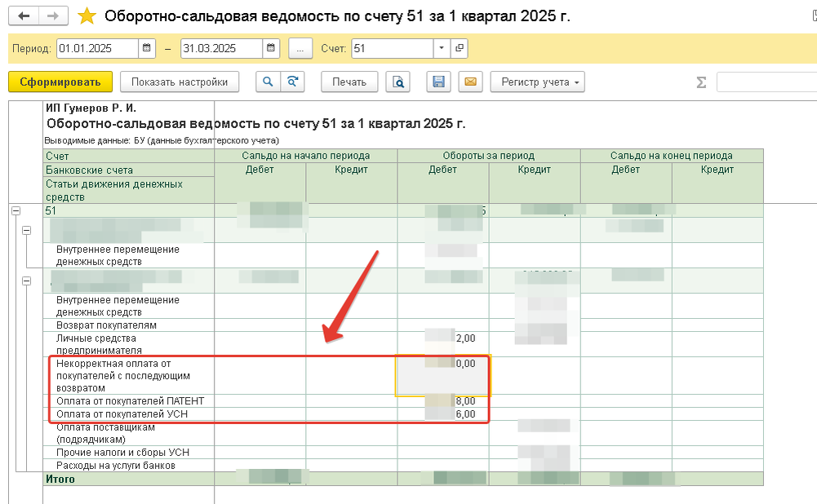Open search with the magnifier icon
The height and width of the screenshot is (504, 817).
pos(268,82)
